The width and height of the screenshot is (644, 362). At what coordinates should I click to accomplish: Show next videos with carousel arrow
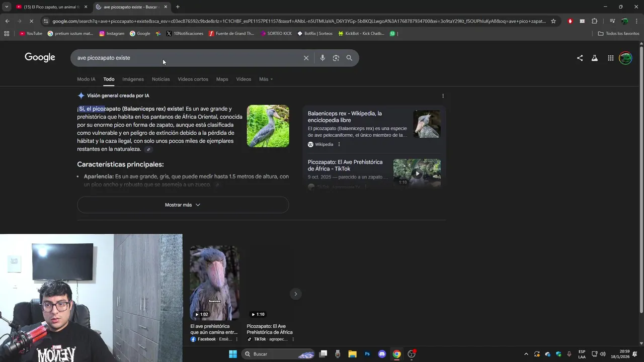tap(295, 294)
